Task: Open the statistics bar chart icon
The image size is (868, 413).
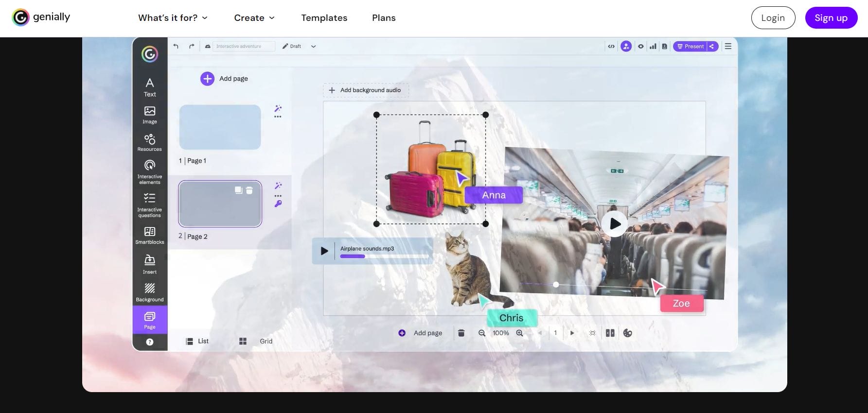Action: pos(653,46)
